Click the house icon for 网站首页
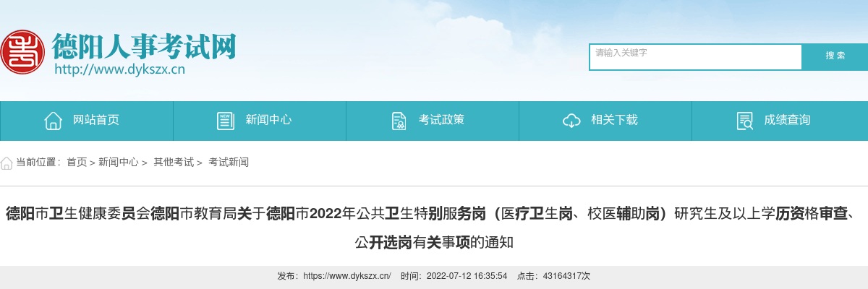The height and width of the screenshot is (289, 868). click(53, 121)
